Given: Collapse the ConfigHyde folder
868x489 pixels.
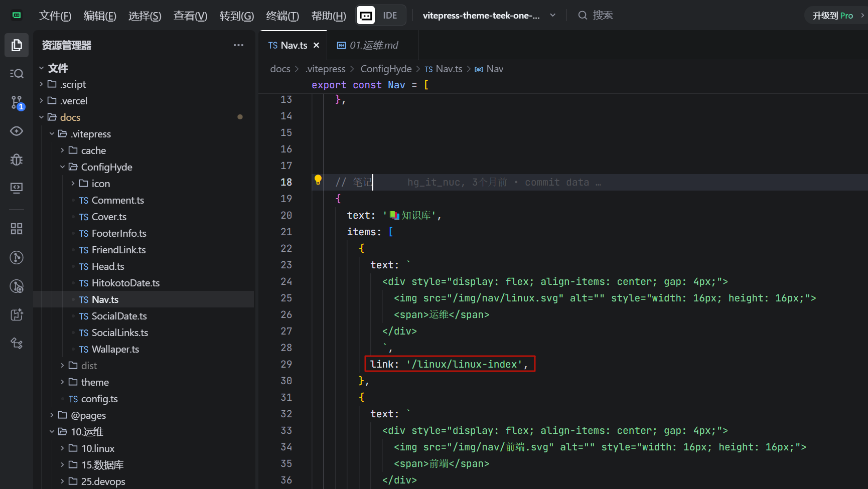Looking at the screenshot, I should 106,167.
